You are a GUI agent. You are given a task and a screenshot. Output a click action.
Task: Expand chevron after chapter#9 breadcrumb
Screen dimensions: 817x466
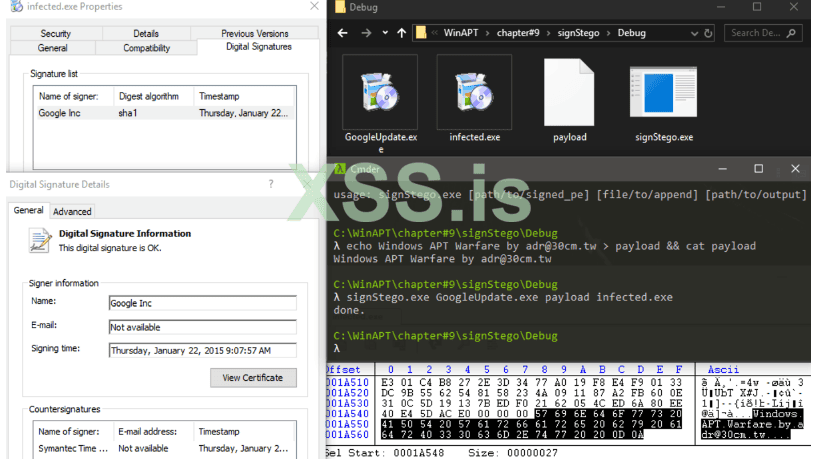pyautogui.click(x=549, y=33)
